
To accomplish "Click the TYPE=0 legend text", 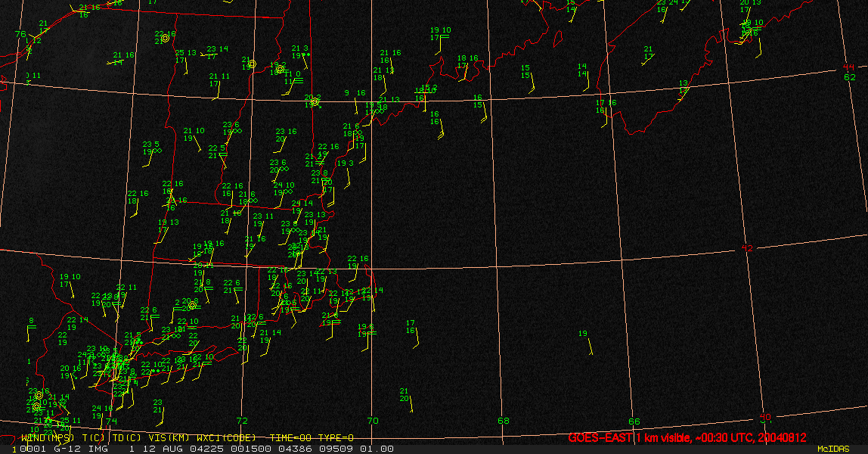I will (336, 438).
